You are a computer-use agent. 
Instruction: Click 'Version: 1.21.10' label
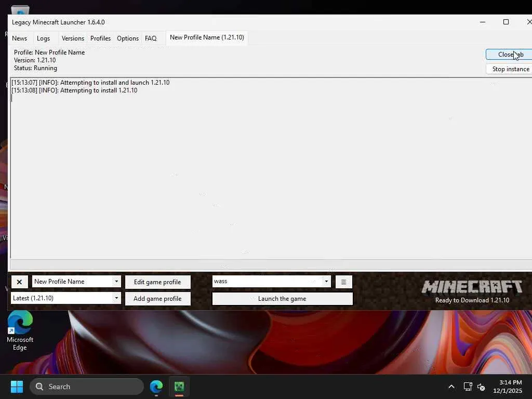35,60
